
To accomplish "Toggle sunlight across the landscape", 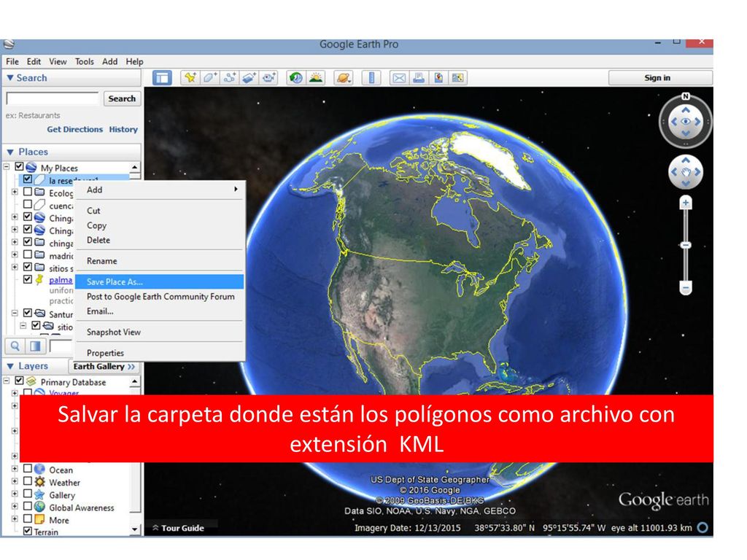I will [x=315, y=77].
